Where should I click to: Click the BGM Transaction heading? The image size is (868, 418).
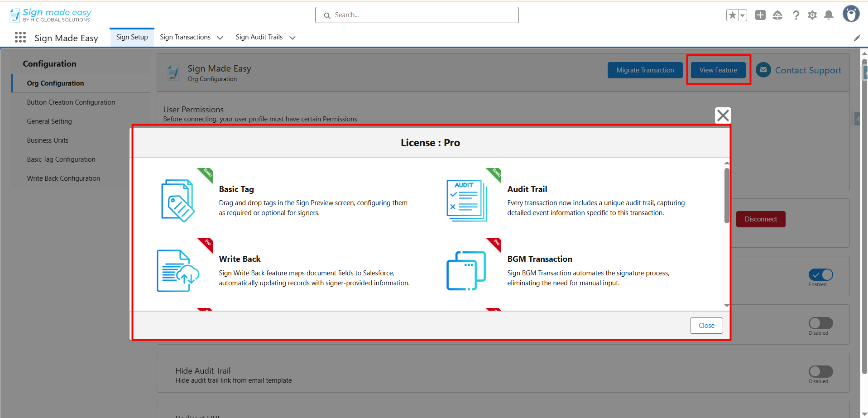point(540,259)
